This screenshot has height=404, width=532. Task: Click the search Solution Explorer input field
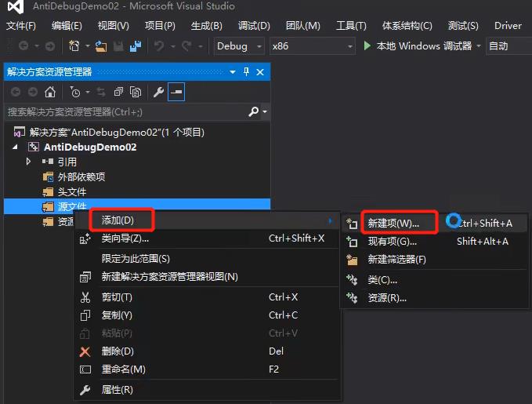[126, 112]
